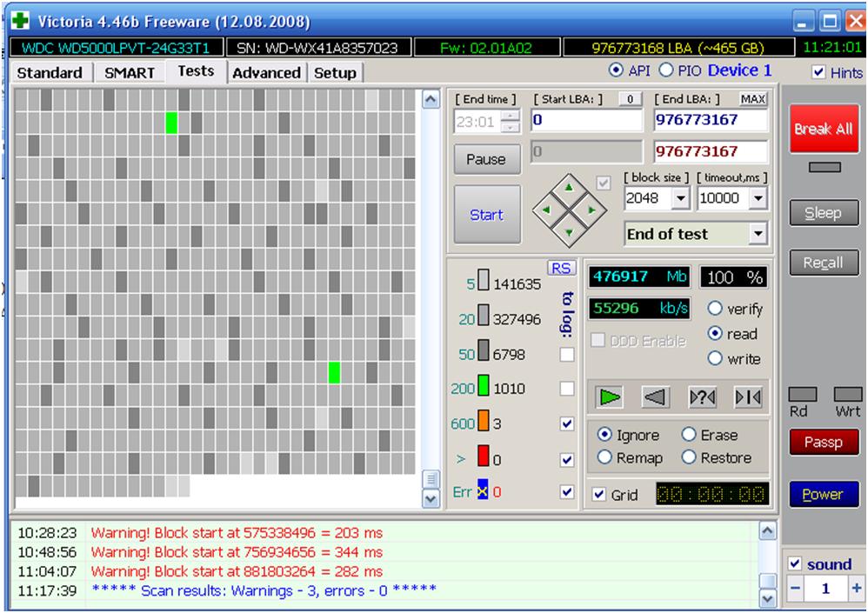Image resolution: width=868 pixels, height=613 pixels.
Task: Select the write mode radio button
Action: pos(715,358)
